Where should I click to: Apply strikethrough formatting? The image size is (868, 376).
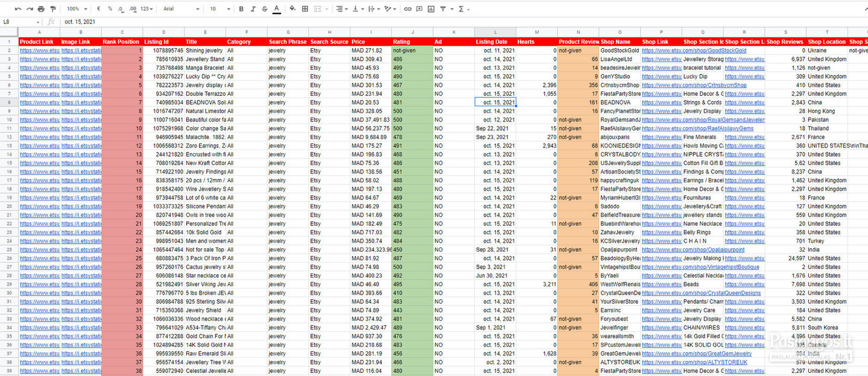pos(264,9)
